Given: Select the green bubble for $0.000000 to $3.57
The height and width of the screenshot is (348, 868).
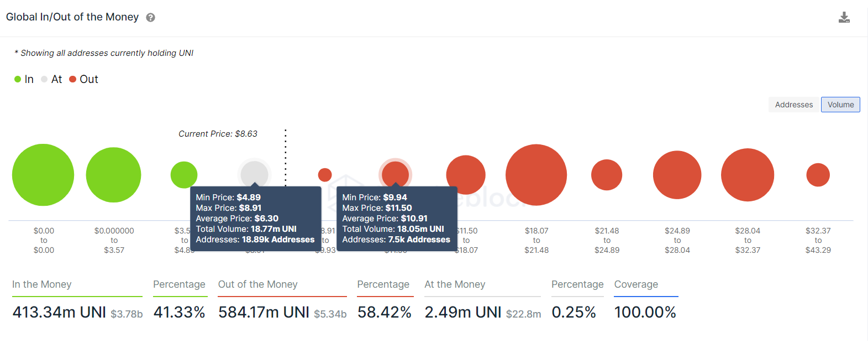Looking at the screenshot, I should (x=113, y=175).
